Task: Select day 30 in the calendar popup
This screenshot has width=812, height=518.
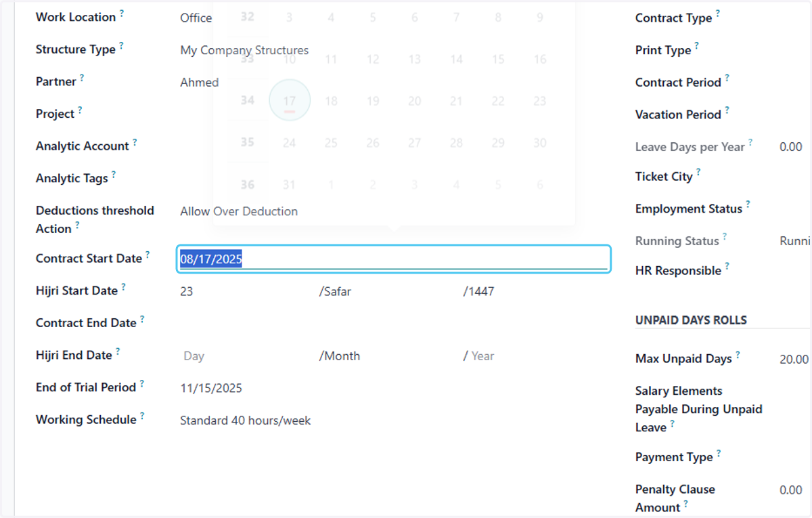Action: (x=539, y=143)
